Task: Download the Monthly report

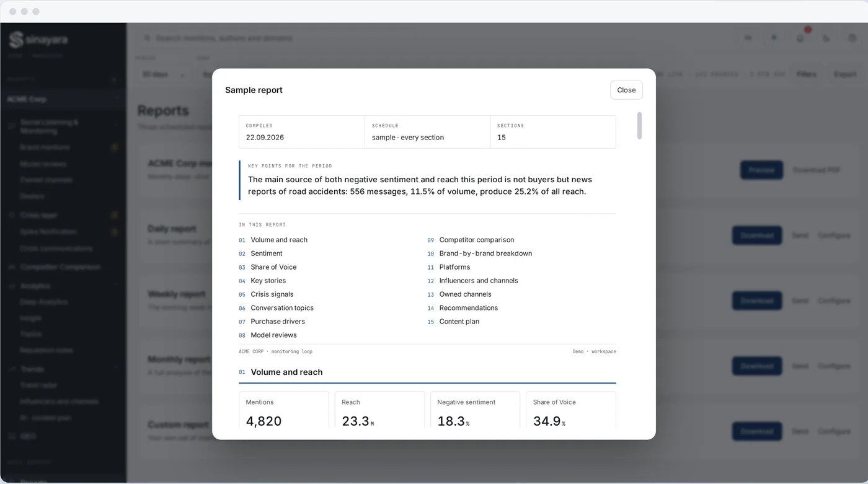Action: click(757, 366)
